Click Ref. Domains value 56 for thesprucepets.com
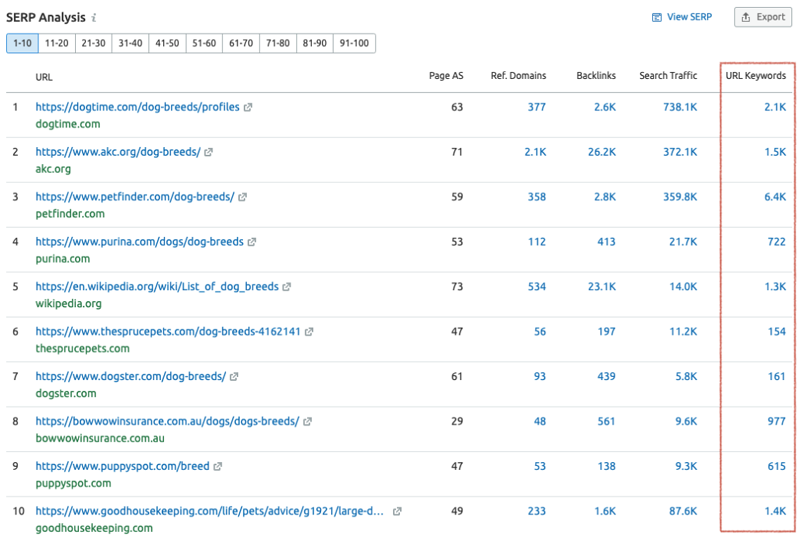The width and height of the screenshot is (800, 538). tap(540, 332)
